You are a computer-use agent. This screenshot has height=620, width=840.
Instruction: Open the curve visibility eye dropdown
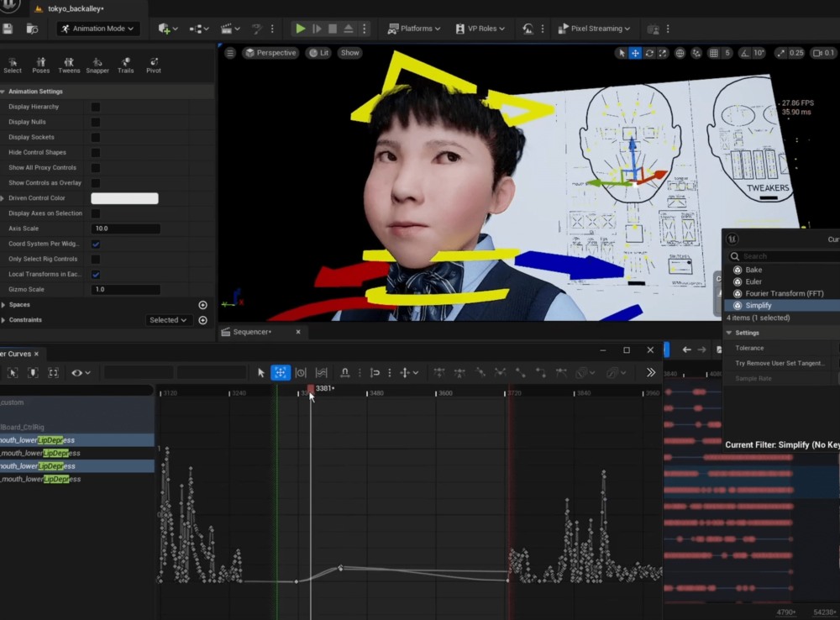pyautogui.click(x=81, y=372)
